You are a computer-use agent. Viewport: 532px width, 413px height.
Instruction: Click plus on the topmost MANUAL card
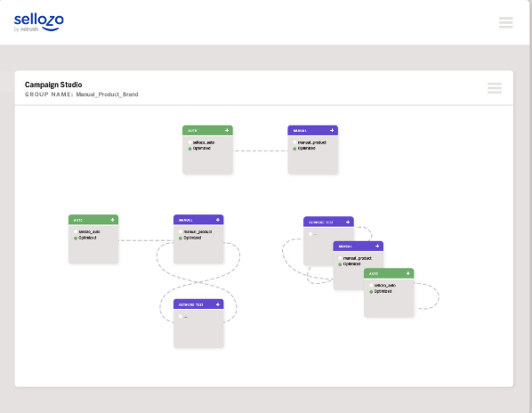coord(332,130)
